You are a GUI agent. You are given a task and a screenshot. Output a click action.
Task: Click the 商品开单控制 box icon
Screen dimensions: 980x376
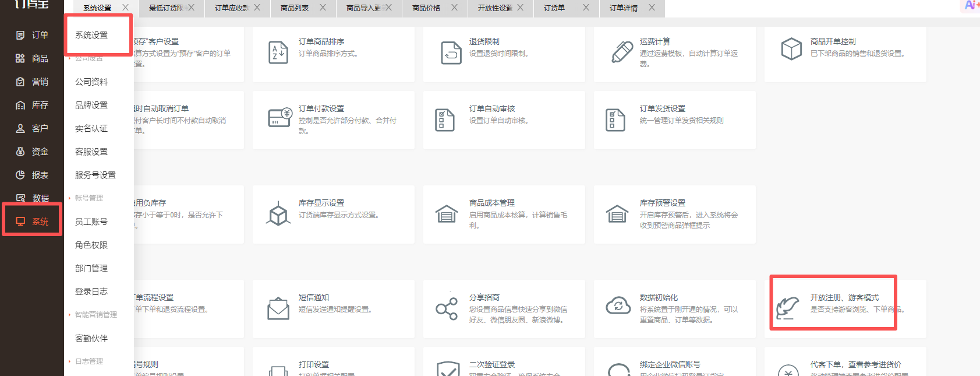(791, 49)
